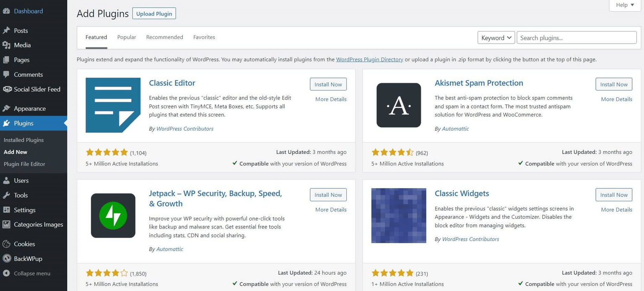644x291 pixels.
Task: Open the WordPress Plugin Directory link
Action: tap(369, 60)
